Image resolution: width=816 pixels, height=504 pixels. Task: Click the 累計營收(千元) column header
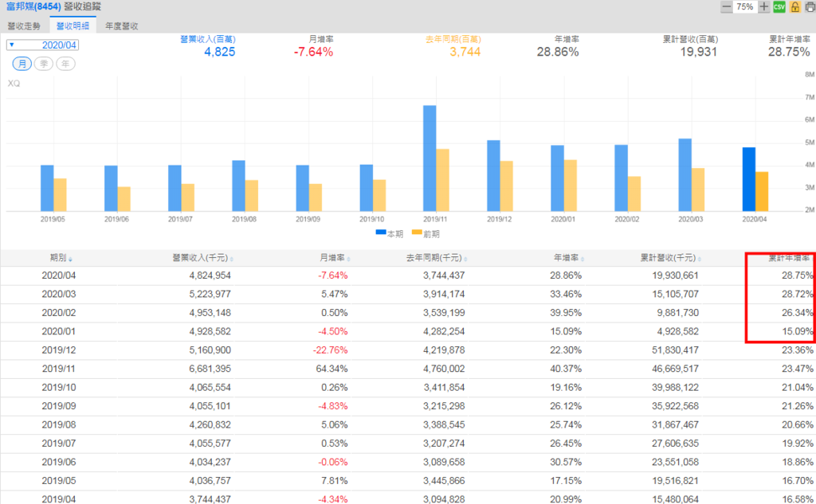(x=668, y=258)
